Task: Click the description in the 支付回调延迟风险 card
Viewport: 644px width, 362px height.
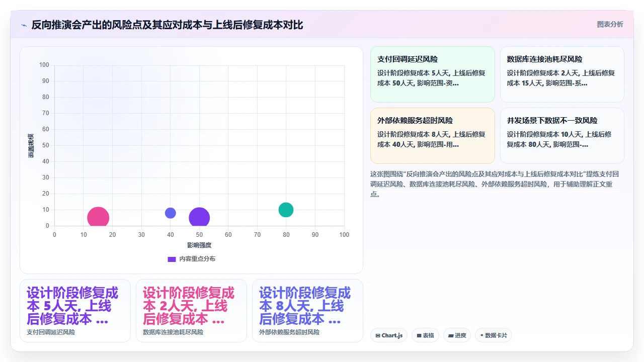Action: (432, 78)
